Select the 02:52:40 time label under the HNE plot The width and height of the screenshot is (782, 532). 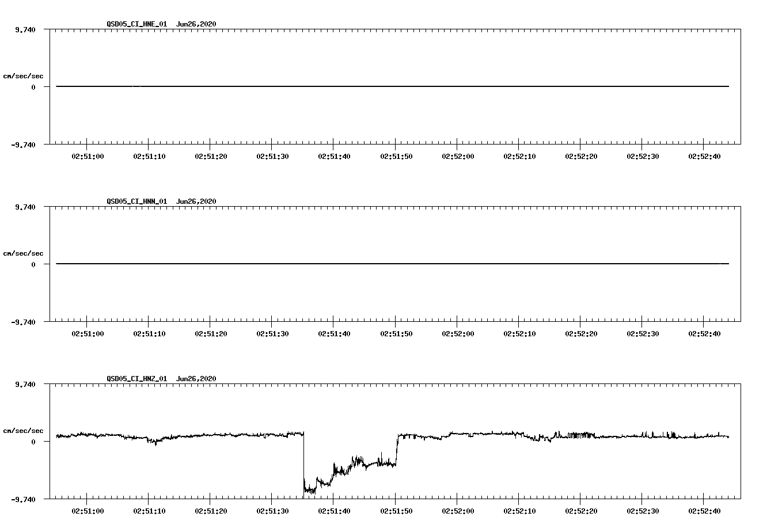[704, 156]
